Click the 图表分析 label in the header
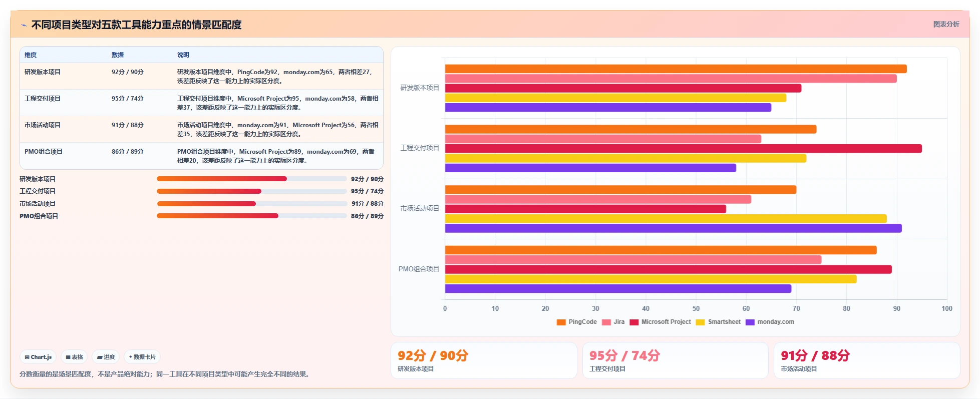Viewport: 980px width, 399px height. tap(946, 24)
